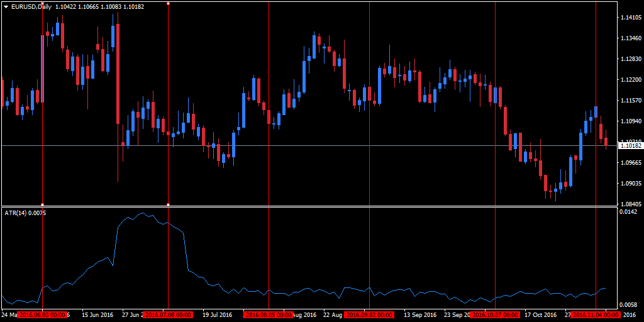Click the 15 Jun 2016 time axis label
The height and width of the screenshot is (322, 644).
click(x=97, y=315)
